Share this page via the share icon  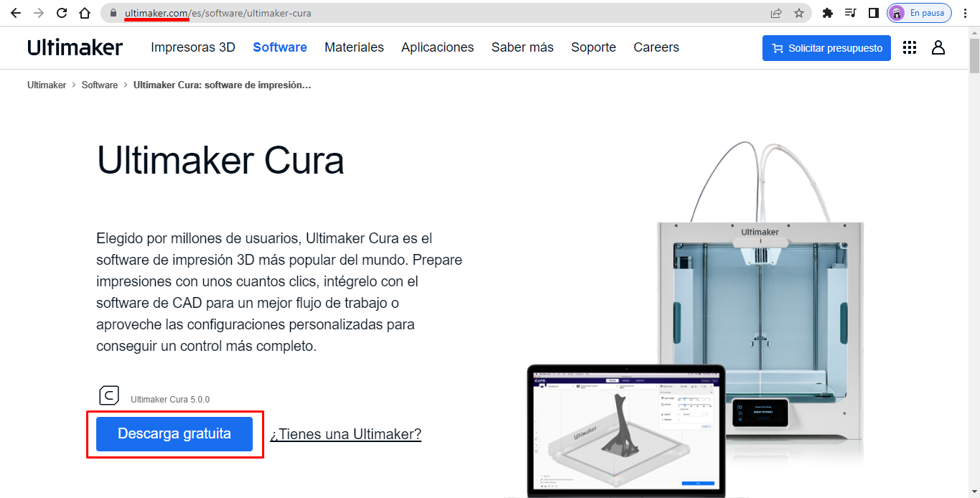(x=776, y=13)
